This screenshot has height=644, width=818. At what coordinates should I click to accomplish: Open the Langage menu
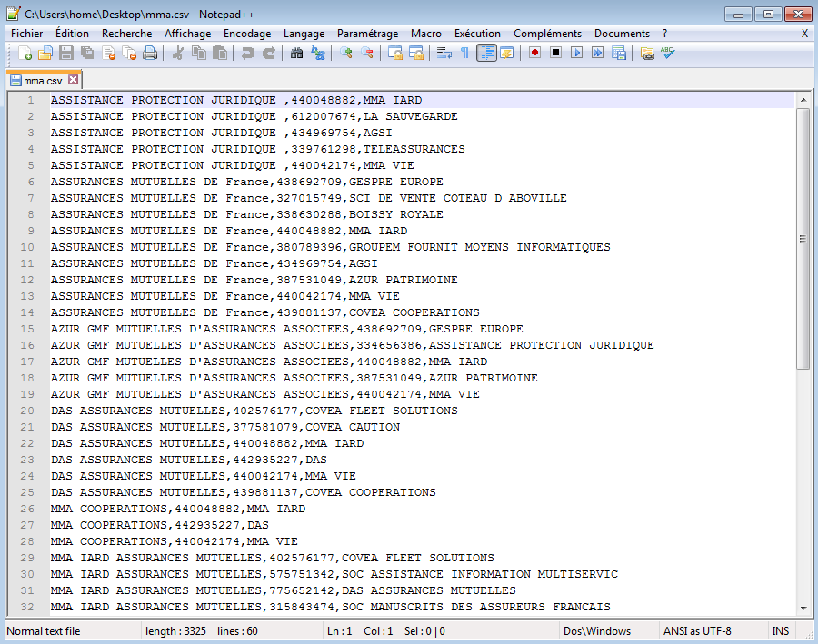pyautogui.click(x=304, y=34)
